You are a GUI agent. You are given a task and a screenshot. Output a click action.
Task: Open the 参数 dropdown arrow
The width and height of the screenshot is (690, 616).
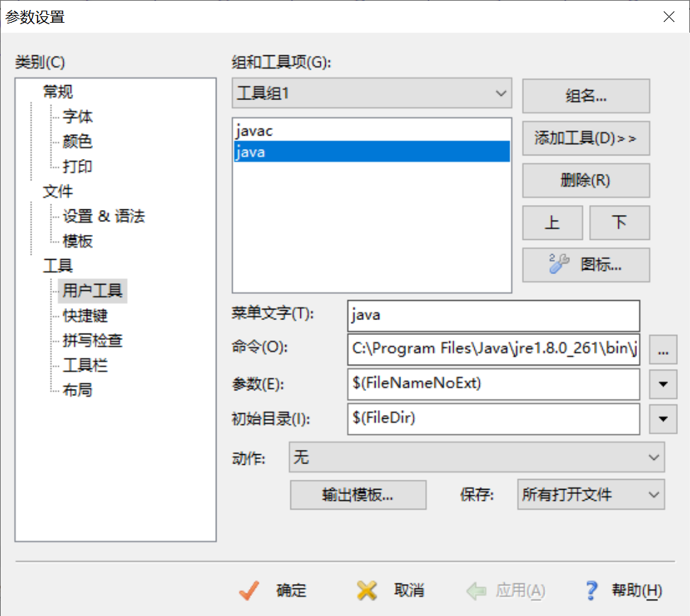(663, 384)
